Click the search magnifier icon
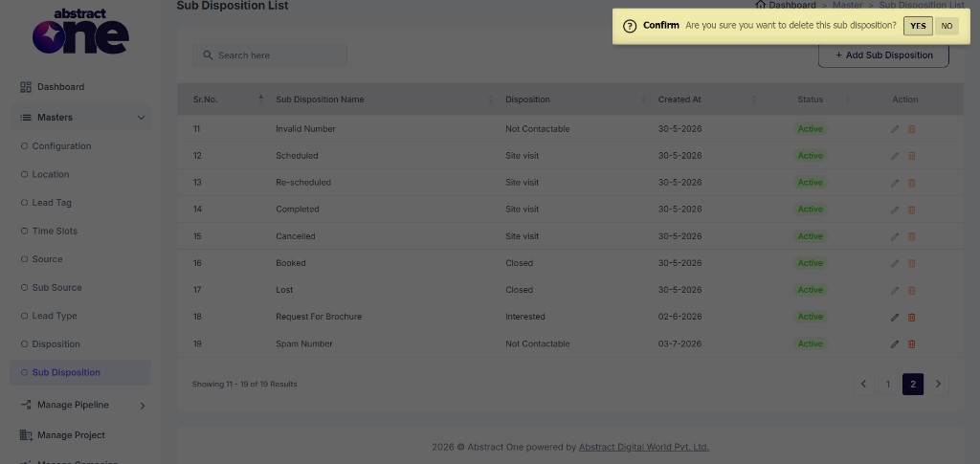This screenshot has height=464, width=980. 208,55
